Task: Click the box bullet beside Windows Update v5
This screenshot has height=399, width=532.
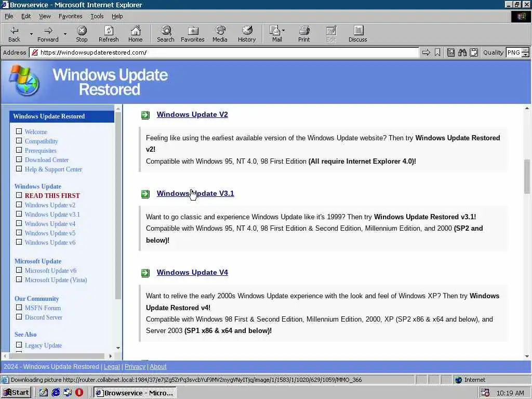Action: [x=19, y=233]
